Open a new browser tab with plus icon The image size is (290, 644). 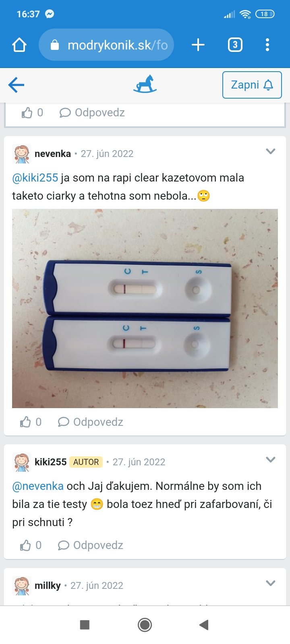click(198, 45)
